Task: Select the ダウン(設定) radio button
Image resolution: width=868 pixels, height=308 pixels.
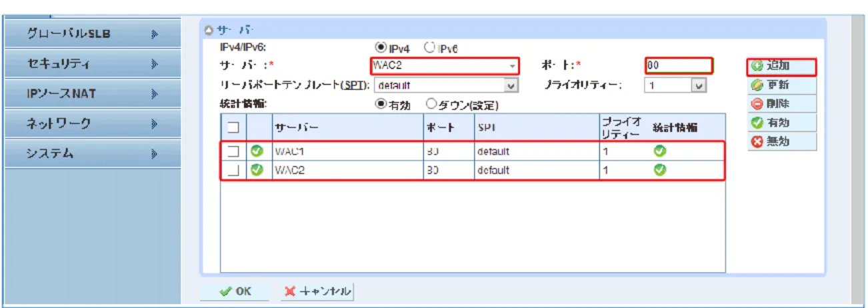Action: pyautogui.click(x=430, y=105)
